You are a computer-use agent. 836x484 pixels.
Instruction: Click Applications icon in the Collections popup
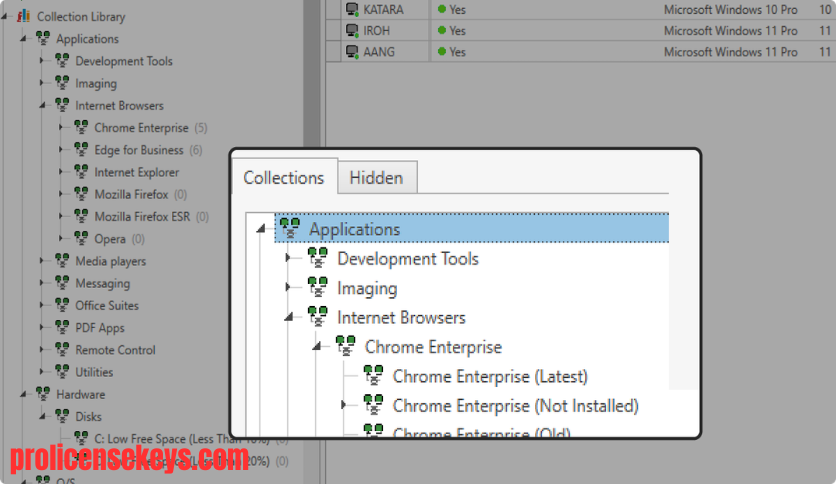[x=290, y=228]
